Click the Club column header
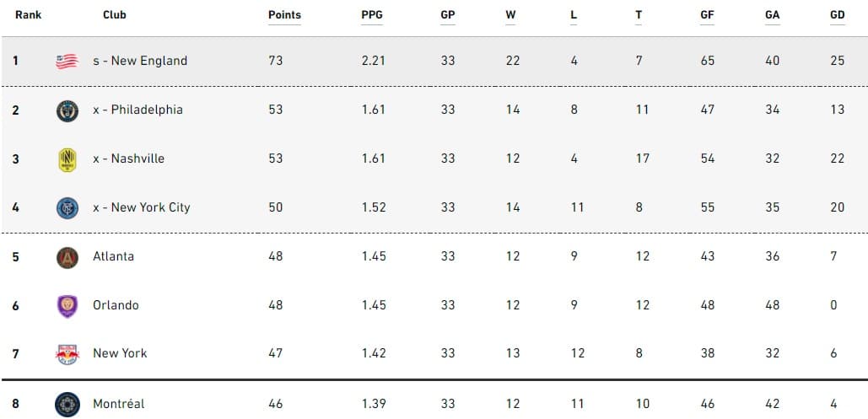This screenshot has height=419, width=868. click(115, 15)
